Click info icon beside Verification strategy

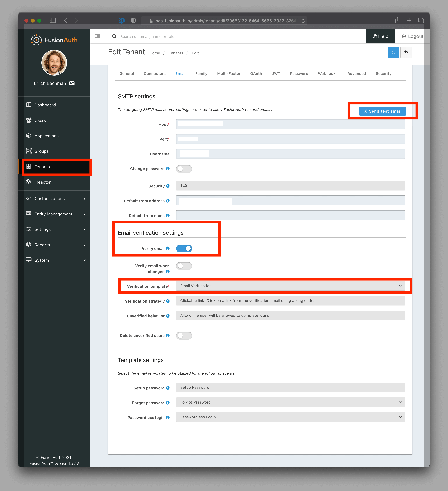click(x=168, y=301)
